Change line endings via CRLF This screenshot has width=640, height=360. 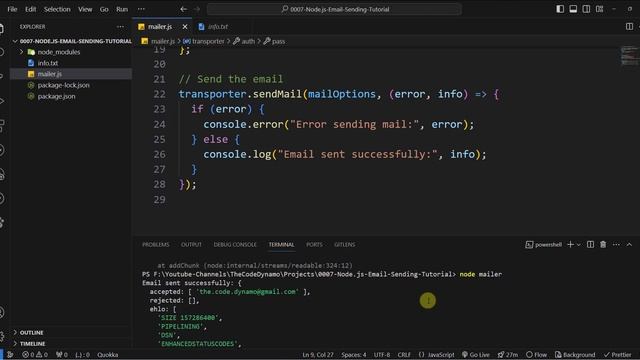pos(404,355)
